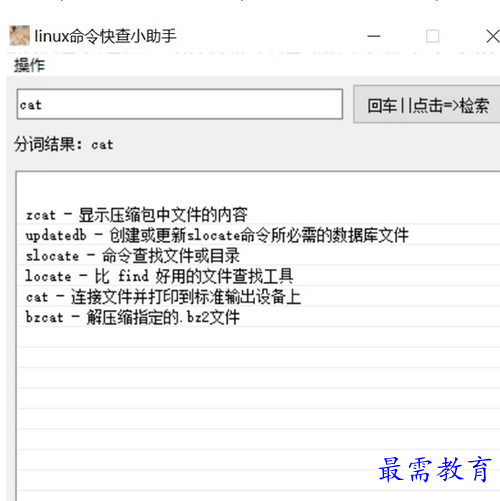Select the zcat result row
The image size is (500, 501).
tap(259, 214)
